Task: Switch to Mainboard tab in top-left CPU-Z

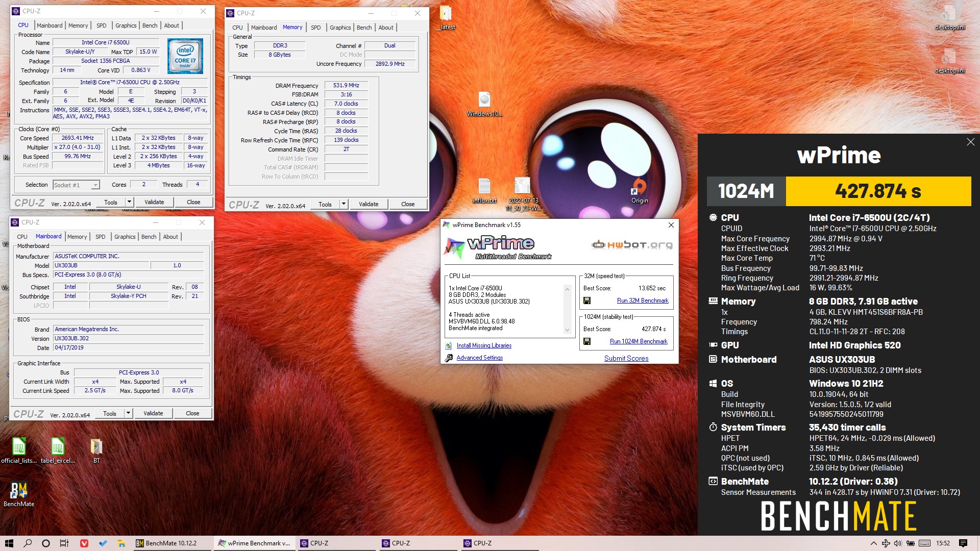Action: pos(50,26)
